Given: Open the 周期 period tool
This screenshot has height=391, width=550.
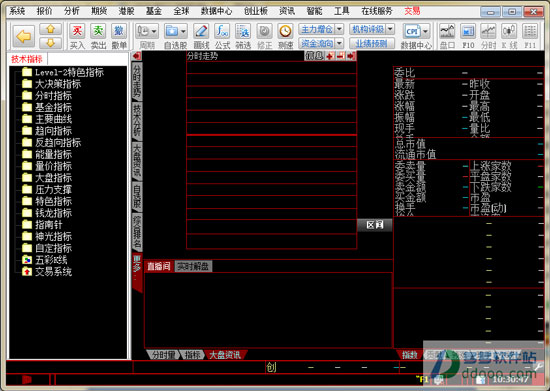Looking at the screenshot, I should point(143,32).
